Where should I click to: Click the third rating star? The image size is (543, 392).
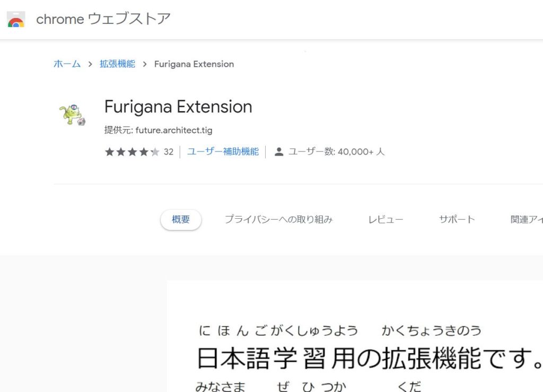132,152
